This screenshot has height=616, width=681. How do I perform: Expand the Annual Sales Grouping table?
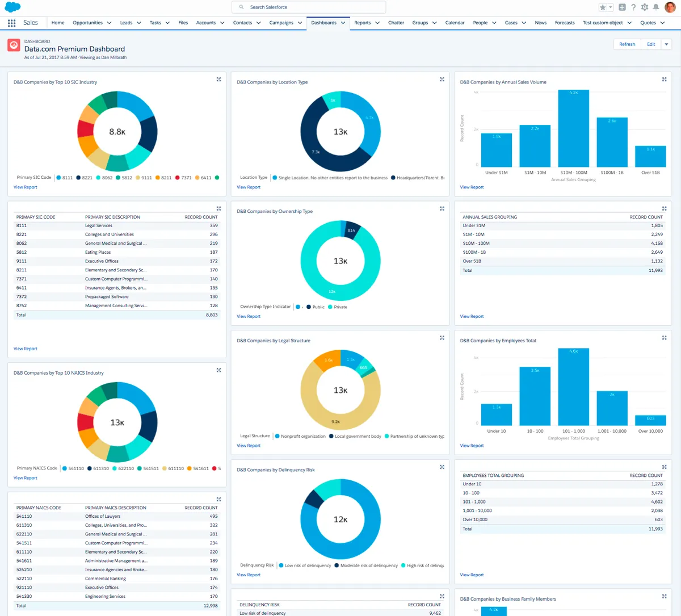click(665, 208)
